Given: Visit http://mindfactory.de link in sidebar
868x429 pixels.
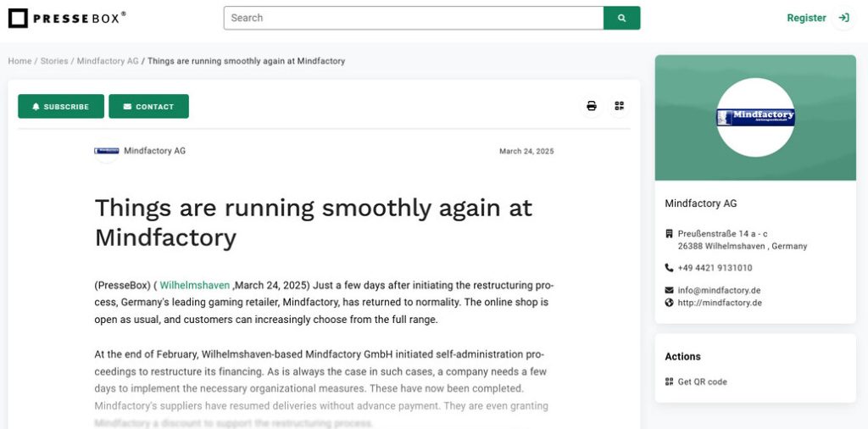Looking at the screenshot, I should pos(720,303).
